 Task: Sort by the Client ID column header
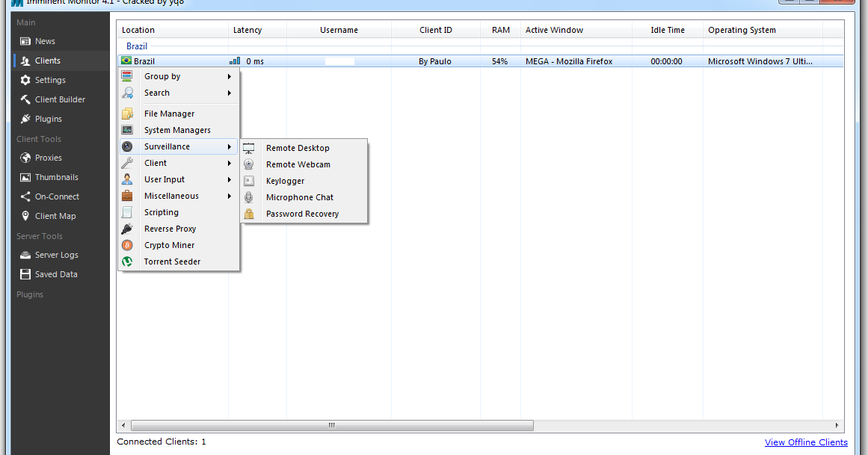(436, 30)
